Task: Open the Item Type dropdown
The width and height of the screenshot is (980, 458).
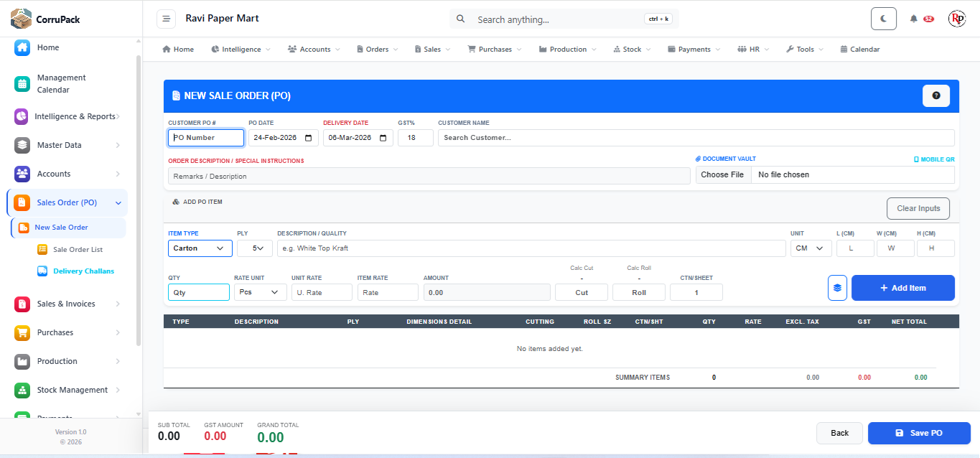Action: tap(200, 248)
